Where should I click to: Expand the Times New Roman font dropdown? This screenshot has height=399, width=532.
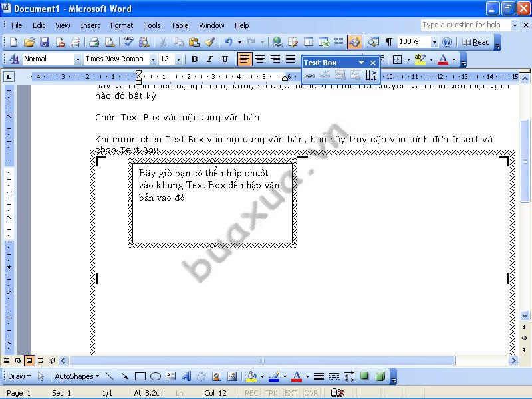(153, 59)
